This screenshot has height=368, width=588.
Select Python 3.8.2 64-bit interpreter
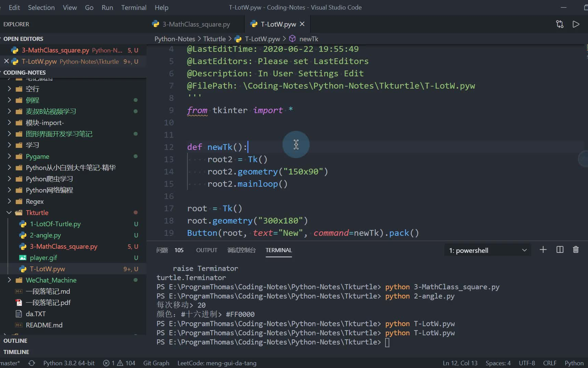[69, 363]
